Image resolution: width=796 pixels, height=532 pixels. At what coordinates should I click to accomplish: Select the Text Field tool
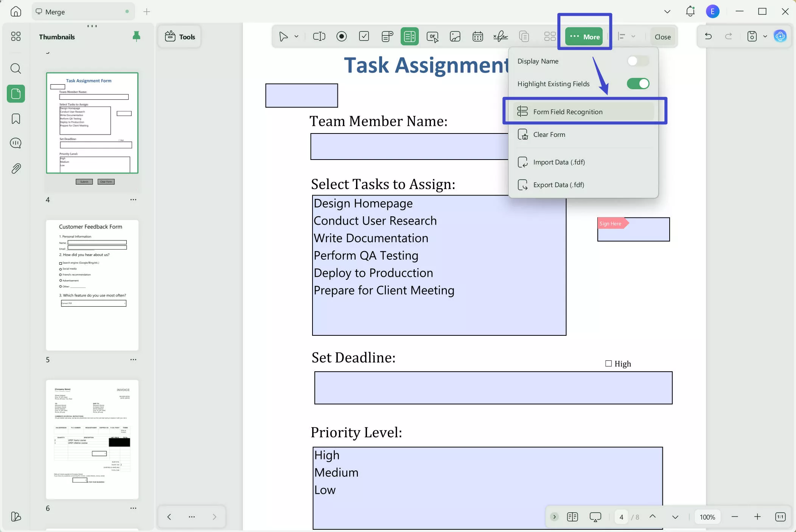(x=319, y=36)
